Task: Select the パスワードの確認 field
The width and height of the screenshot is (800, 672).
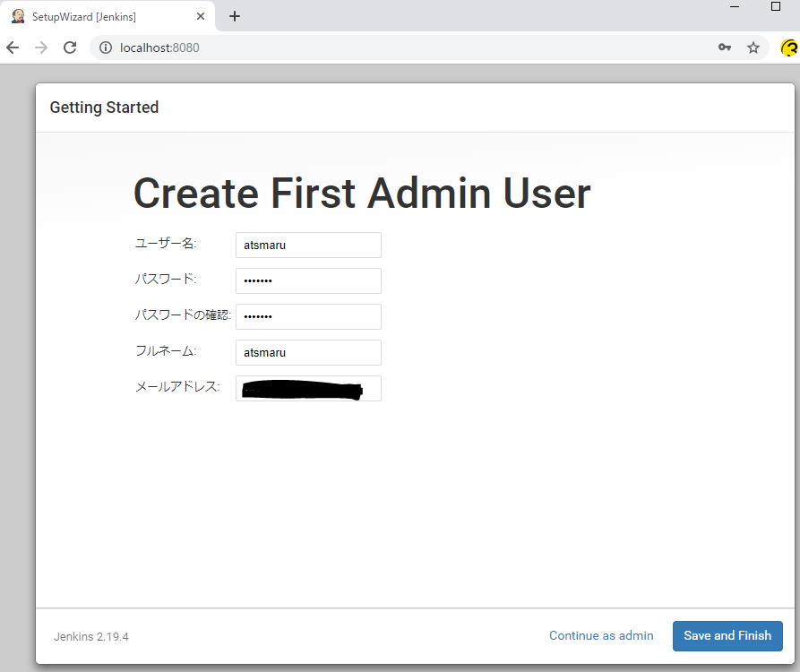Action: [308, 316]
